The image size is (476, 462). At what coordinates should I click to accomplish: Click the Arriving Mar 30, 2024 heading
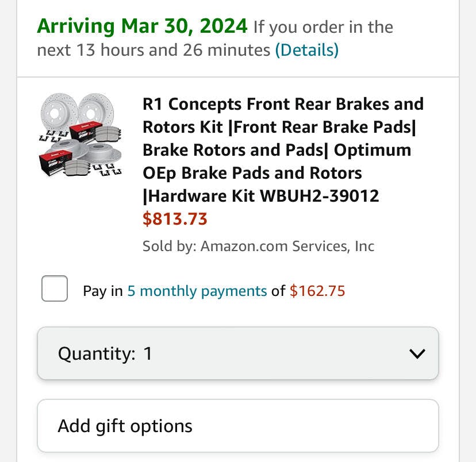coord(142,26)
